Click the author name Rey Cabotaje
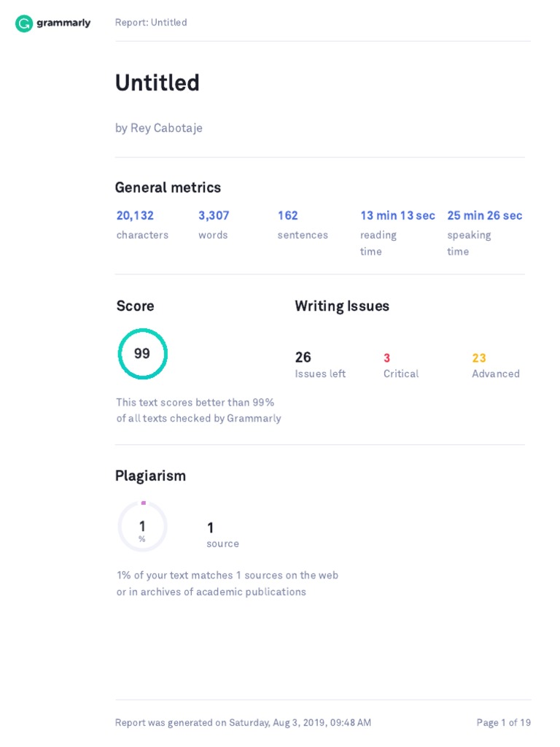560x747 pixels. pyautogui.click(x=159, y=128)
